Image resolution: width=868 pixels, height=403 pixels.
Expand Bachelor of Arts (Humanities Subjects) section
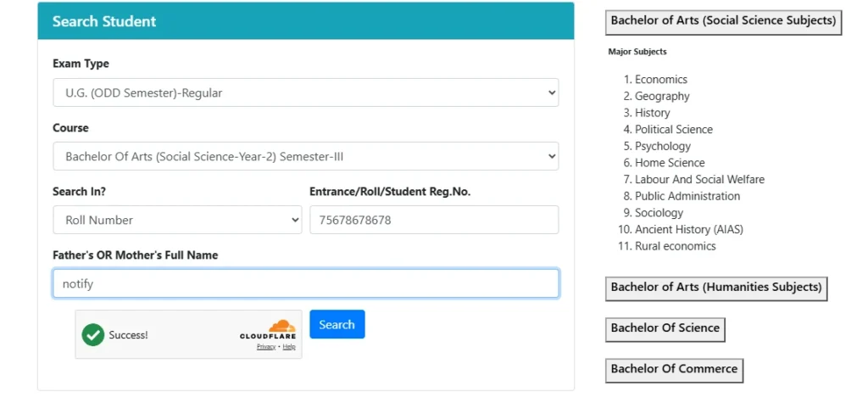pos(716,288)
